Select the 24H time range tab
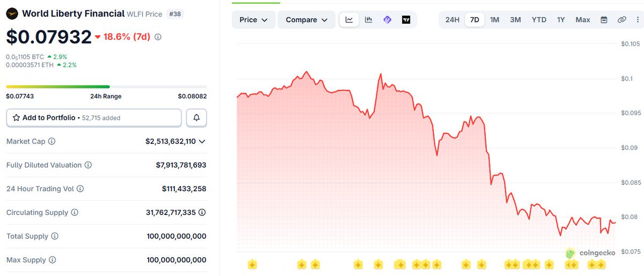This screenshot has height=276, width=644. pyautogui.click(x=452, y=20)
